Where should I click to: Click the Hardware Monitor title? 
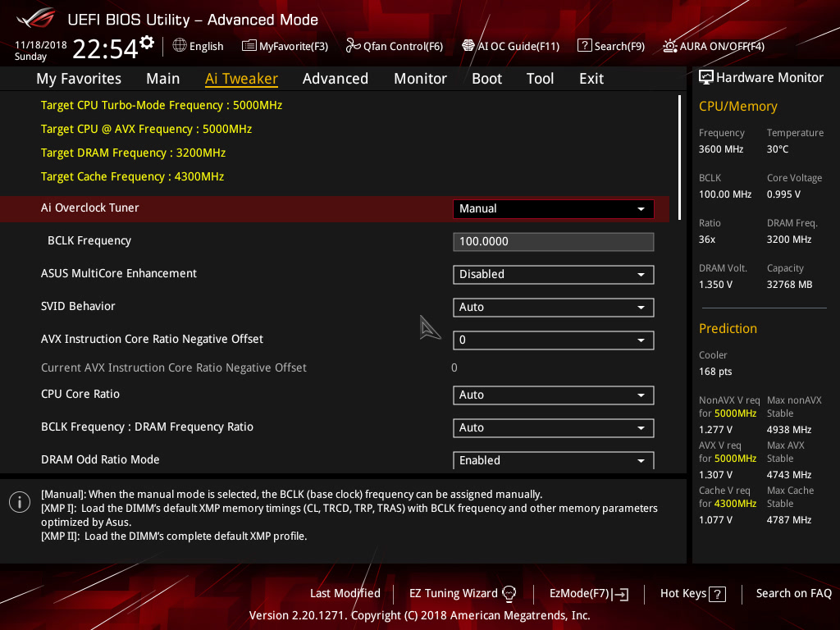769,78
